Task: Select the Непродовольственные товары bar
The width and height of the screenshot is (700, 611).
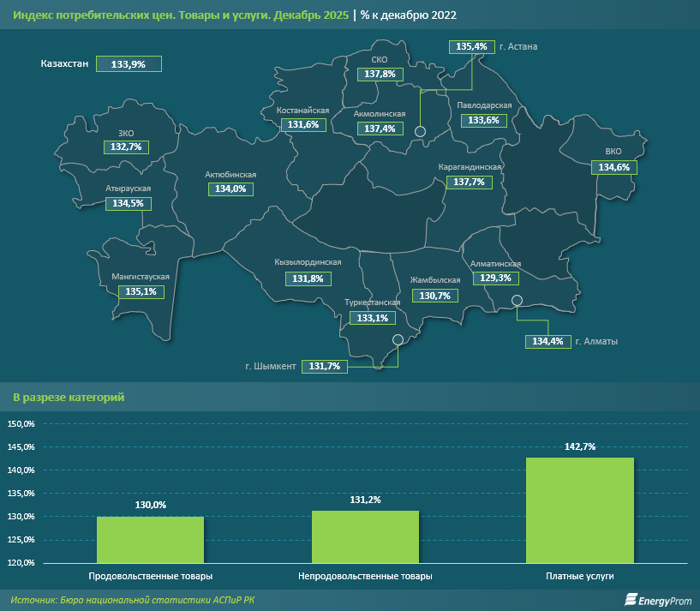Action: tap(365, 536)
